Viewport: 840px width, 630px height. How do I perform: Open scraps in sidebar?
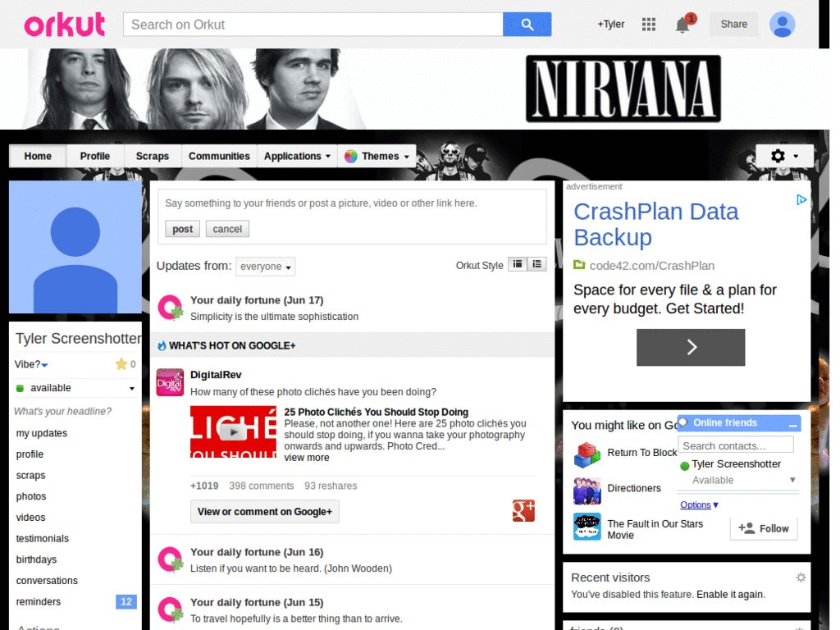coord(30,475)
